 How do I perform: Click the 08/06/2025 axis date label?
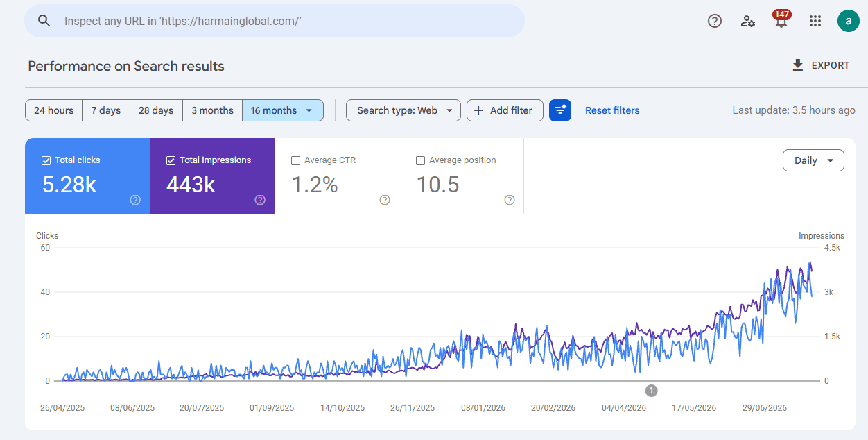pyautogui.click(x=132, y=408)
